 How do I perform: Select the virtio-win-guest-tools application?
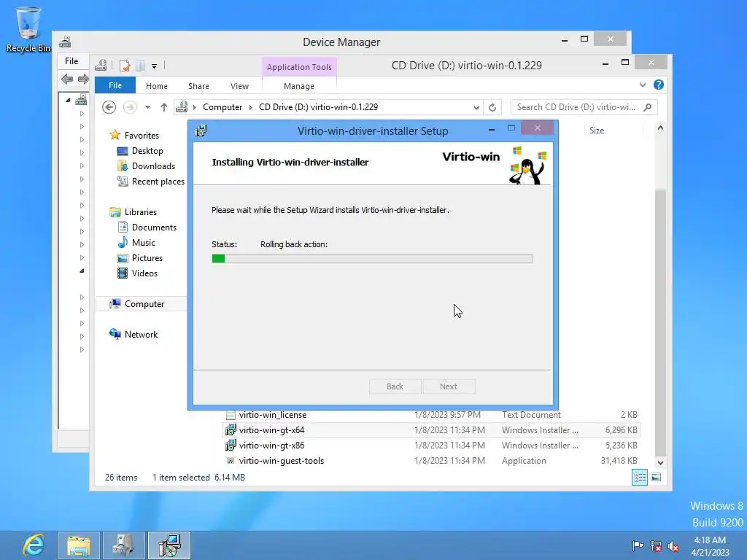click(431, 461)
